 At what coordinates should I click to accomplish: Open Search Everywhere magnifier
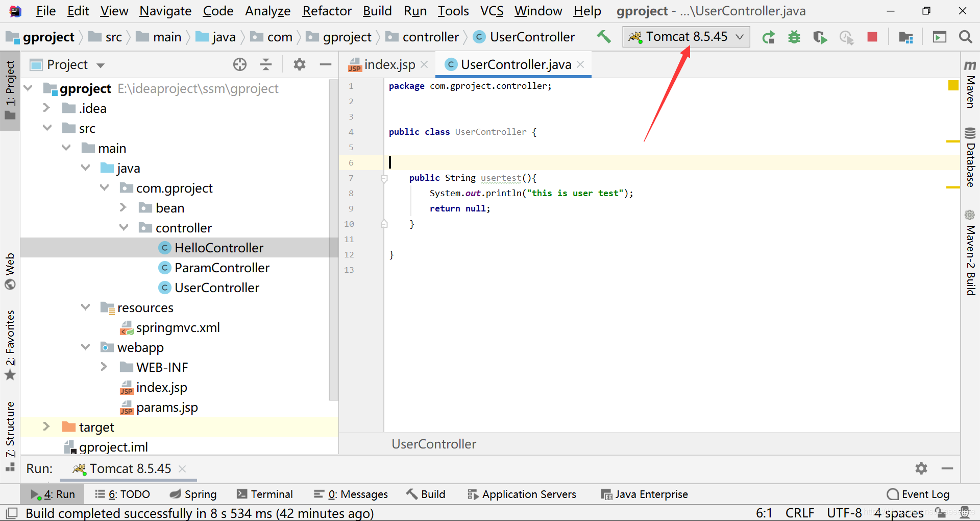[x=965, y=37]
